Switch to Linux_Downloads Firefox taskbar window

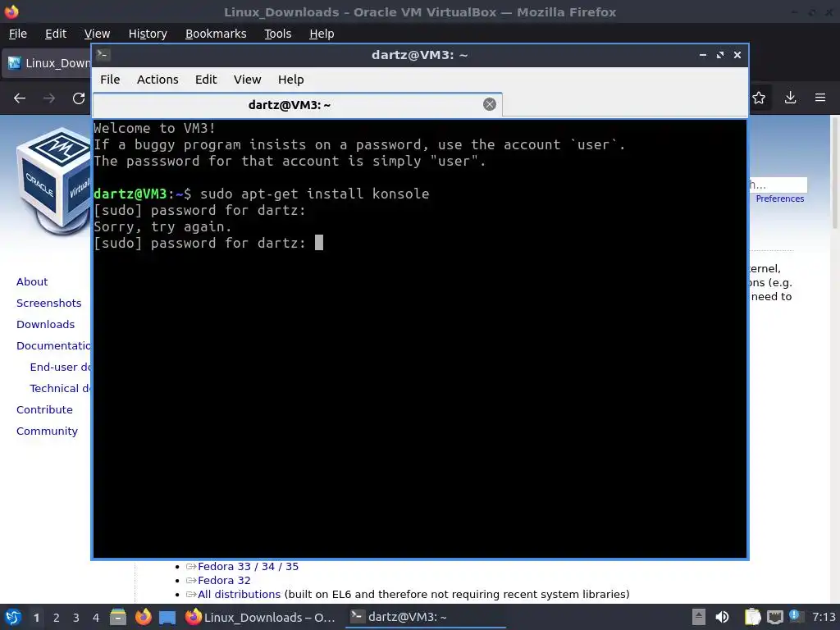click(x=261, y=617)
